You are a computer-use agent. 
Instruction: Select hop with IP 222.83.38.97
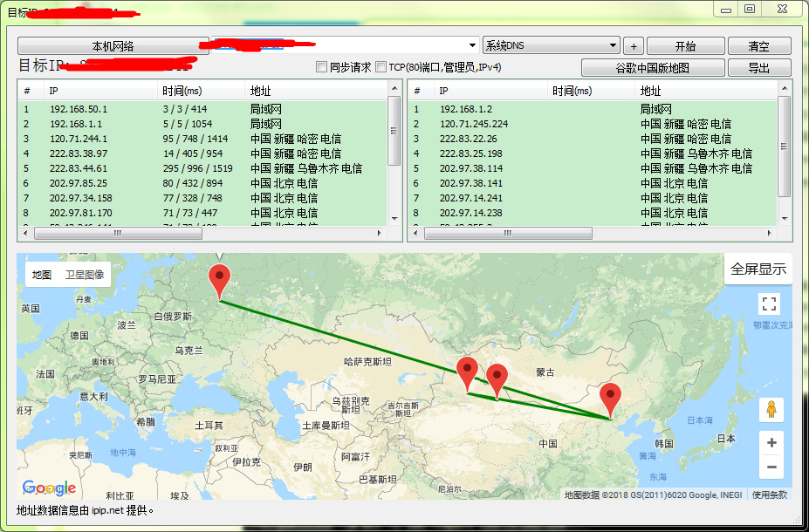[x=202, y=153]
